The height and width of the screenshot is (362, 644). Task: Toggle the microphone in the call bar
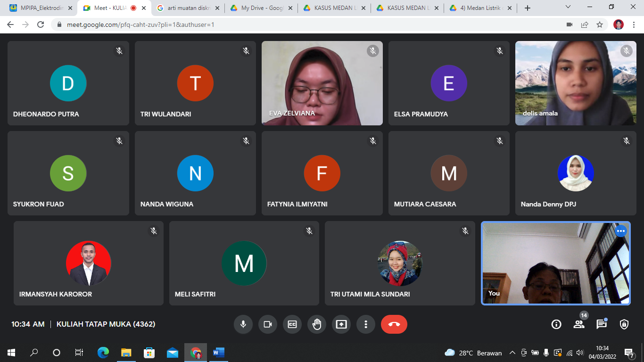point(243,324)
